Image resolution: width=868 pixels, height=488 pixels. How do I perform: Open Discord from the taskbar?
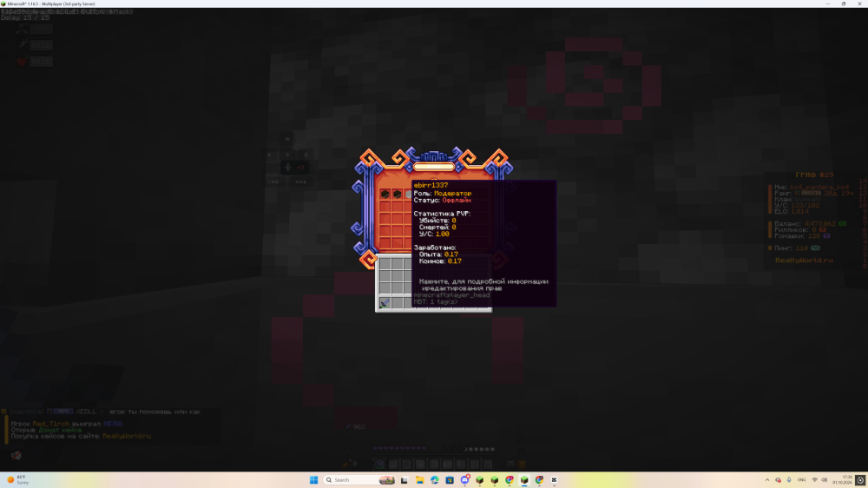465,479
